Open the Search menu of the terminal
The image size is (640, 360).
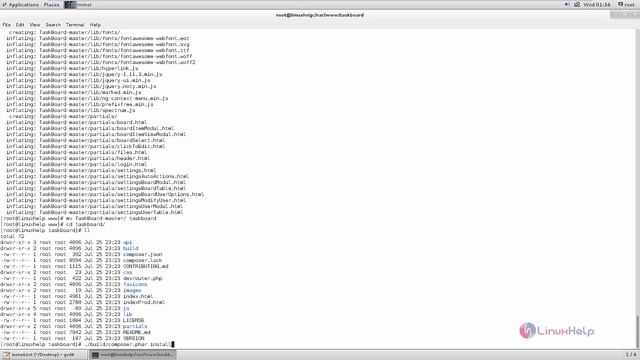coord(53,25)
